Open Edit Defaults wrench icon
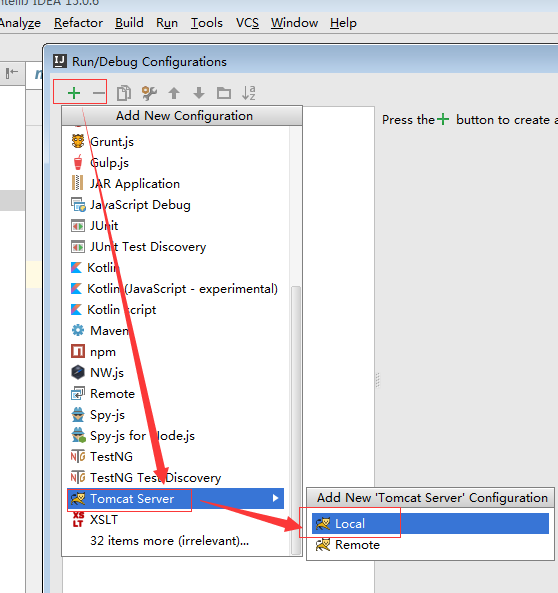558x593 pixels. tap(149, 93)
